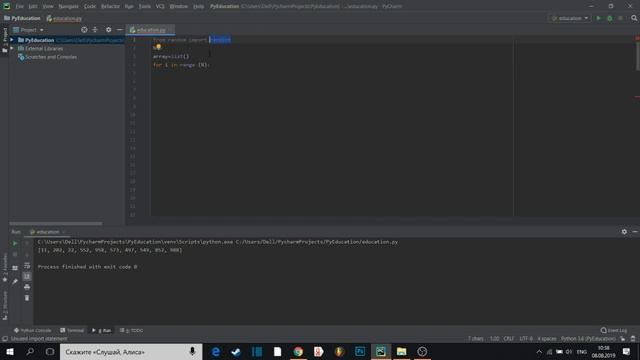Screen dimensions: 640x360
Task: Open the View menu
Action: [x=48, y=7]
